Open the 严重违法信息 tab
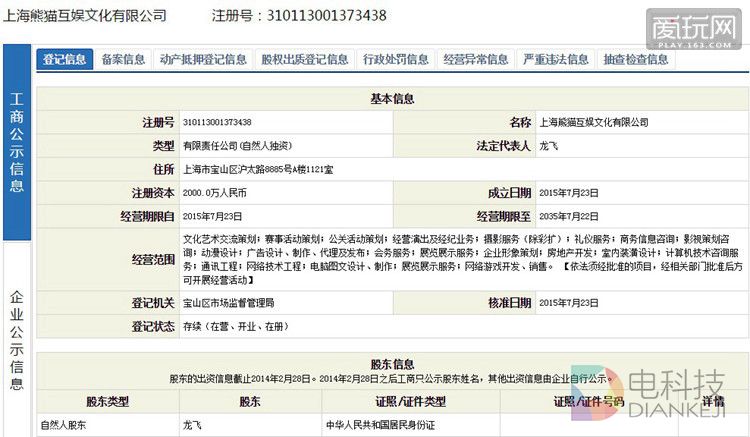 click(555, 60)
